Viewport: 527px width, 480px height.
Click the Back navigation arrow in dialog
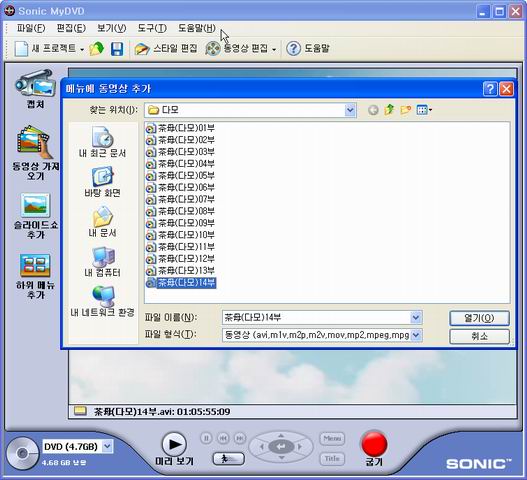pos(373,110)
